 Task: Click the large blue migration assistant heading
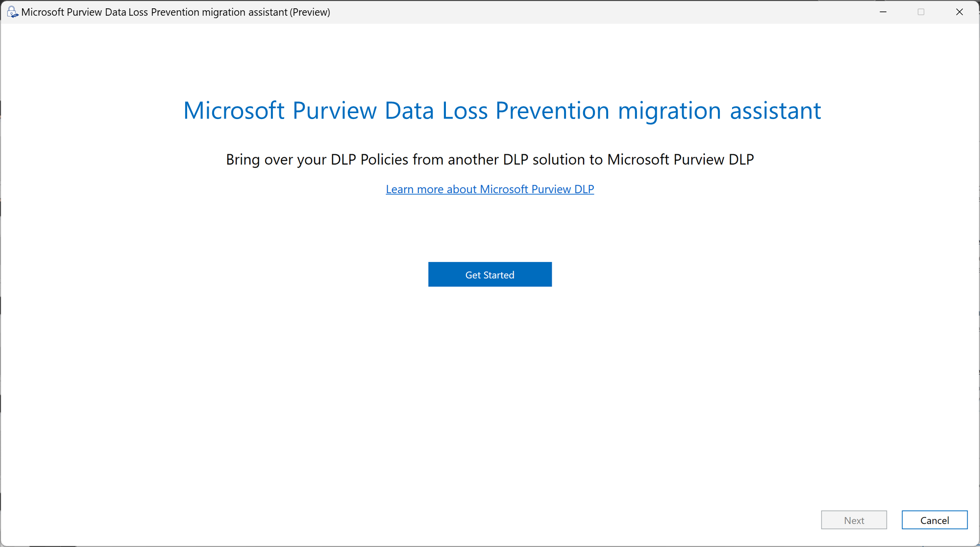click(502, 110)
